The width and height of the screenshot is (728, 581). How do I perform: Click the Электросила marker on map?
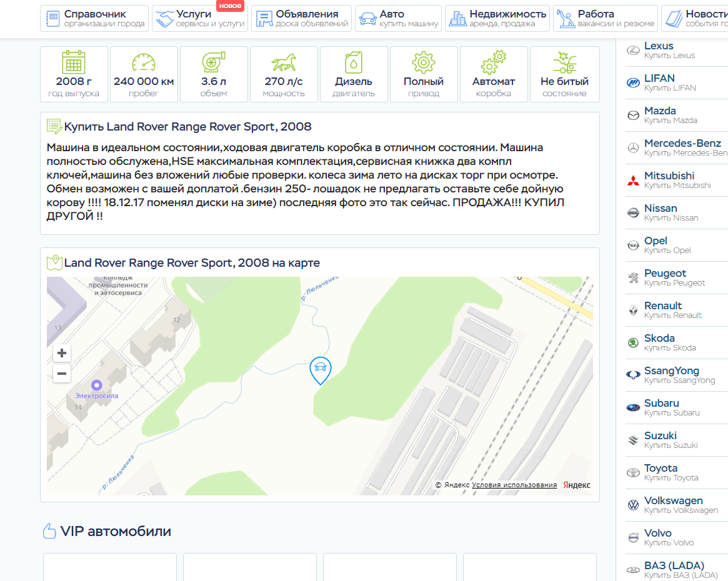point(96,385)
